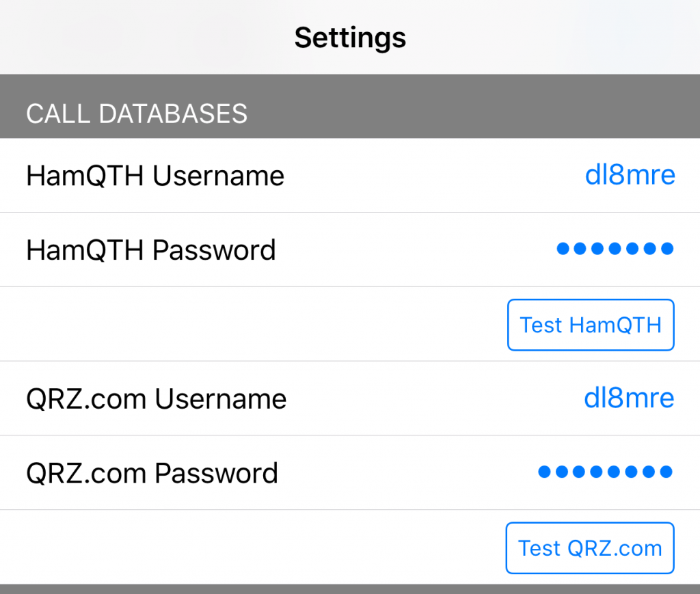Viewport: 700px width, 594px height.
Task: Activate the blue dl8mre text beside QRZ.com Username
Action: tap(629, 398)
